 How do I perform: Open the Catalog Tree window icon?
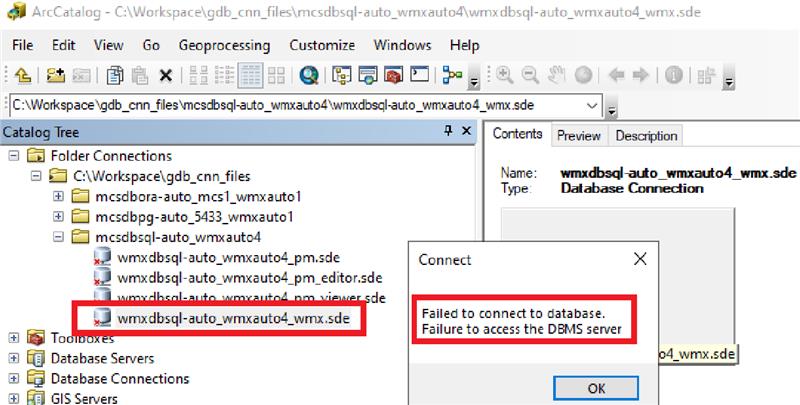(342, 75)
